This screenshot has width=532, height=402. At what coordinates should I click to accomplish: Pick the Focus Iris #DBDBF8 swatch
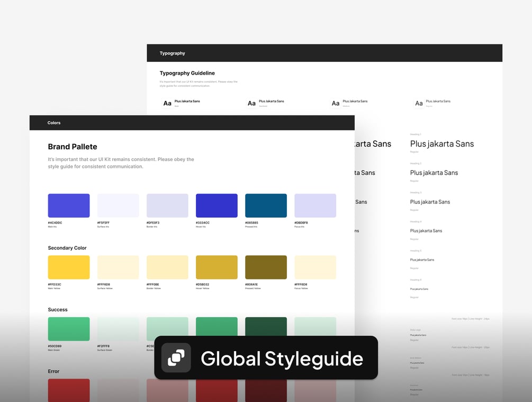coord(315,206)
